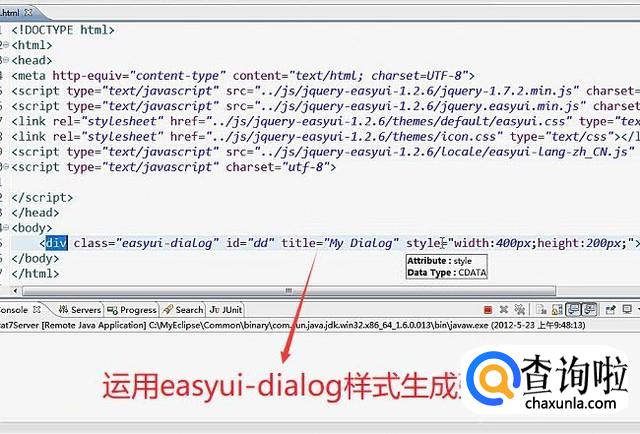Viewport: 640px width, 434px height.
Task: Collapse the script charset="utf-8" fold marker
Action: [x=6, y=167]
